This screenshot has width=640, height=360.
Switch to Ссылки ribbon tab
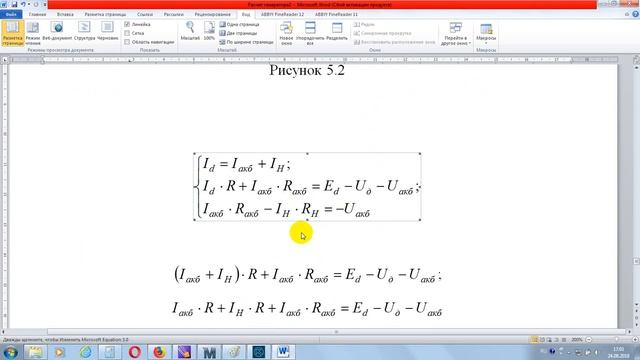click(x=145, y=14)
